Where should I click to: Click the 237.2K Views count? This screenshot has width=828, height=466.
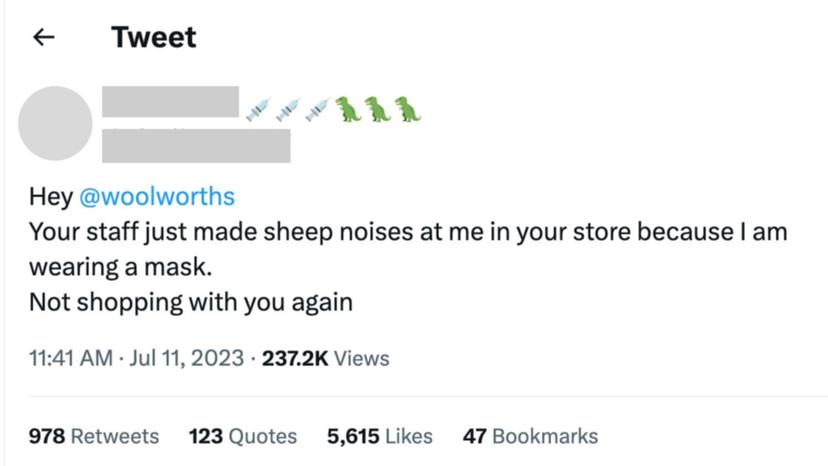pos(325,358)
